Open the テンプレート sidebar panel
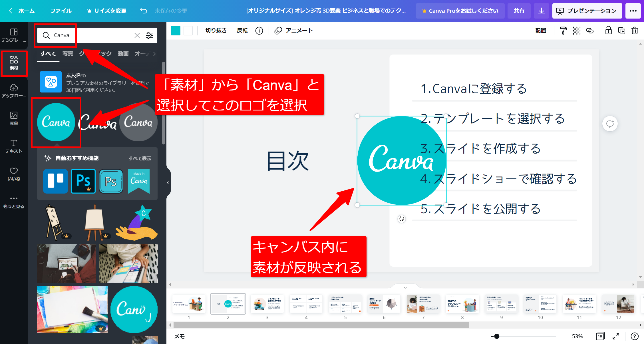The image size is (644, 344). tap(14, 35)
